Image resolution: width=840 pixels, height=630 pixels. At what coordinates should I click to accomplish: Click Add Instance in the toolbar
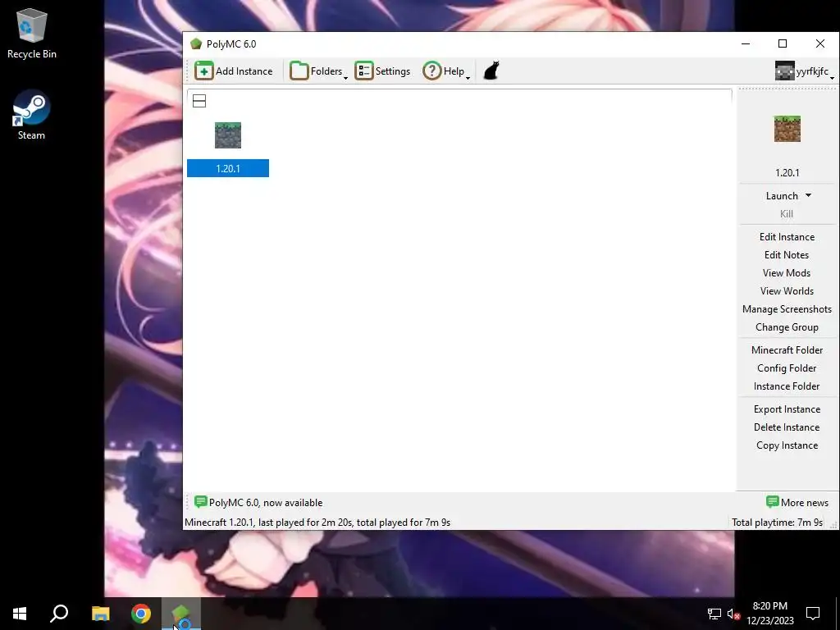(x=234, y=71)
